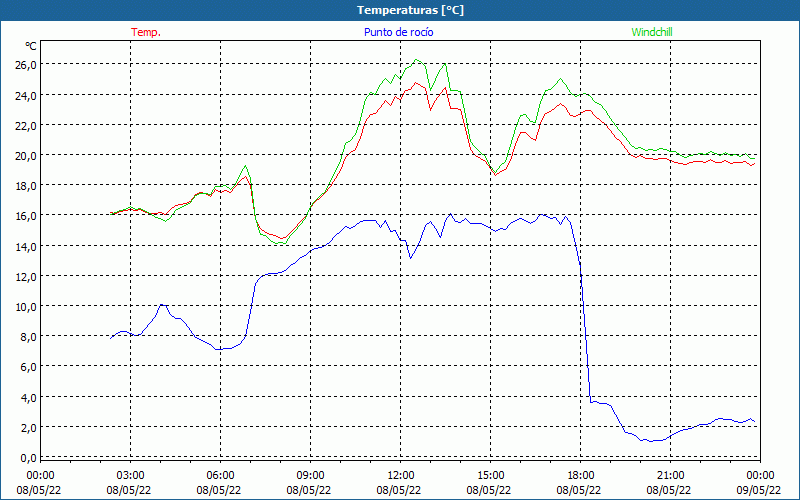Viewport: 800px width, 500px height.
Task: Click the 09:00 time axis label
Action: [x=310, y=476]
